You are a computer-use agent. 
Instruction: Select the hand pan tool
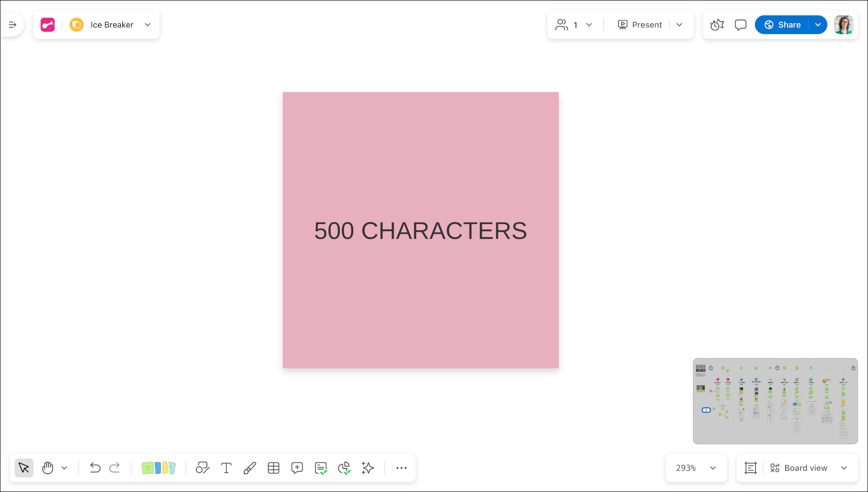(48, 468)
